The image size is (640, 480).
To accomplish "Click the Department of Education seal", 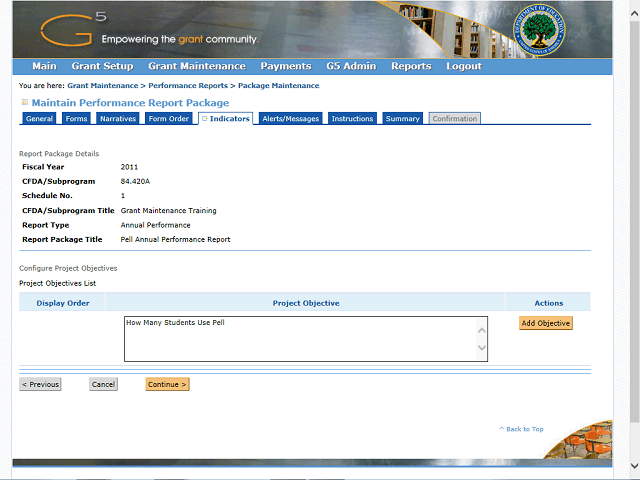I will 539,31.
